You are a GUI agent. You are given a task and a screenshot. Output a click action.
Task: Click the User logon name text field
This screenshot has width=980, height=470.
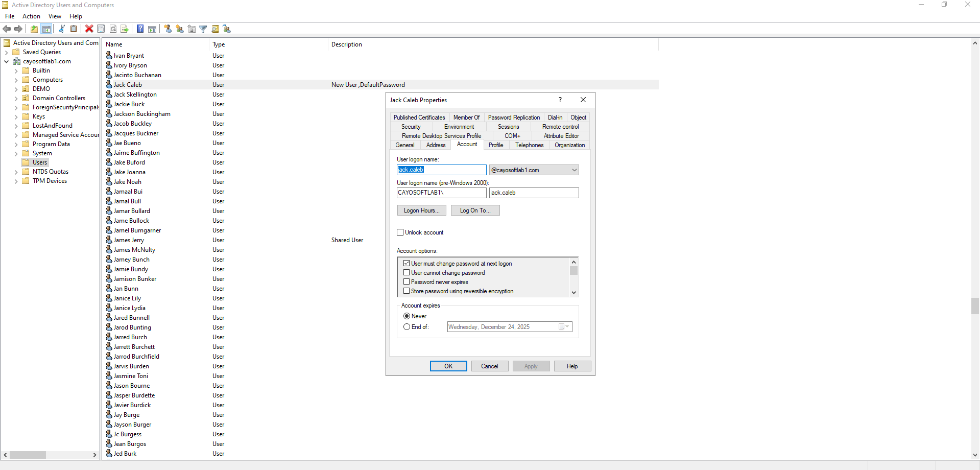coord(441,170)
